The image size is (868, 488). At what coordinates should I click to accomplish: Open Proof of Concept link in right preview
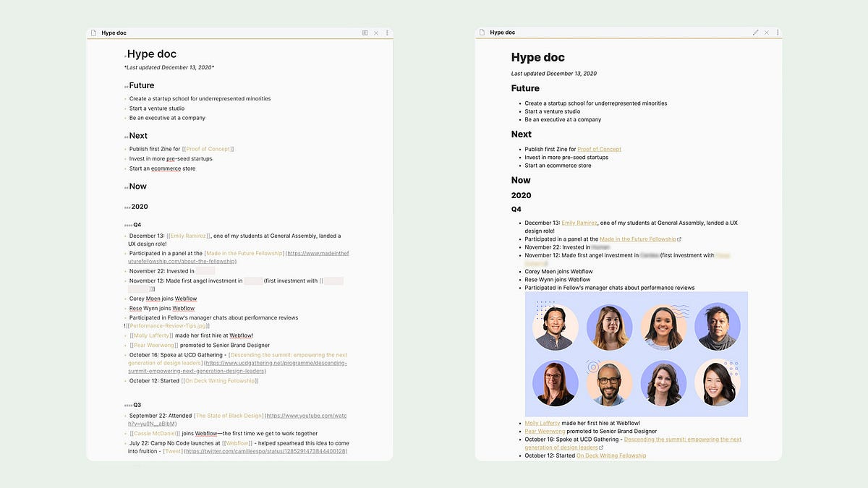pyautogui.click(x=599, y=149)
